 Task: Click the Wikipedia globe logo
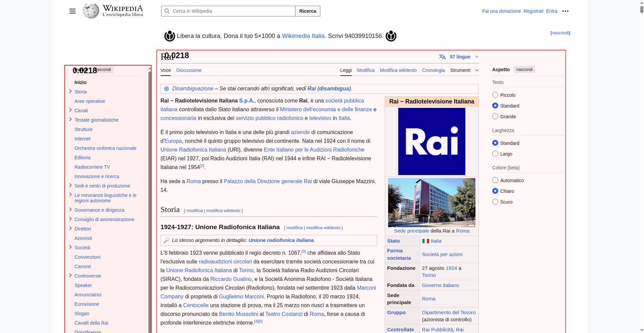pos(91,11)
